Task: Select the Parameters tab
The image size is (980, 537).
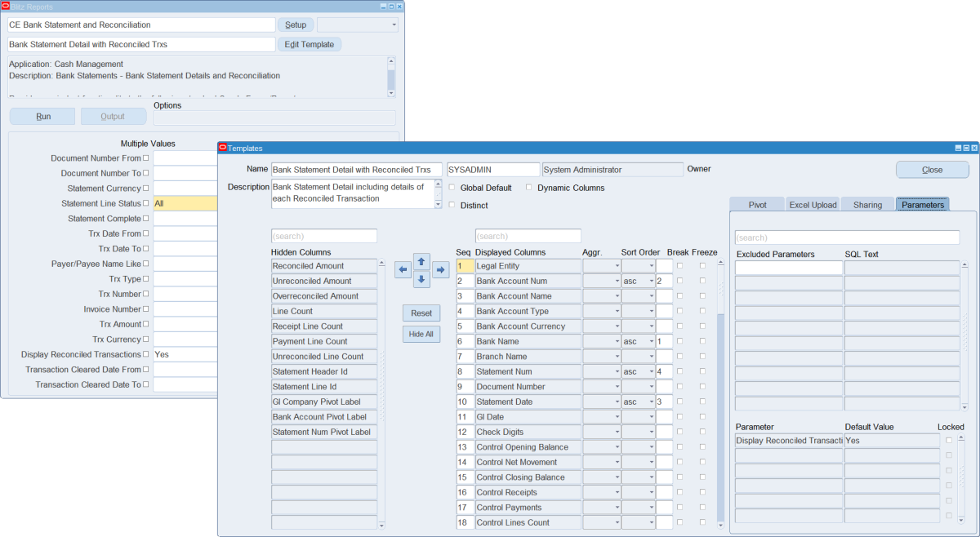Action: coord(923,205)
